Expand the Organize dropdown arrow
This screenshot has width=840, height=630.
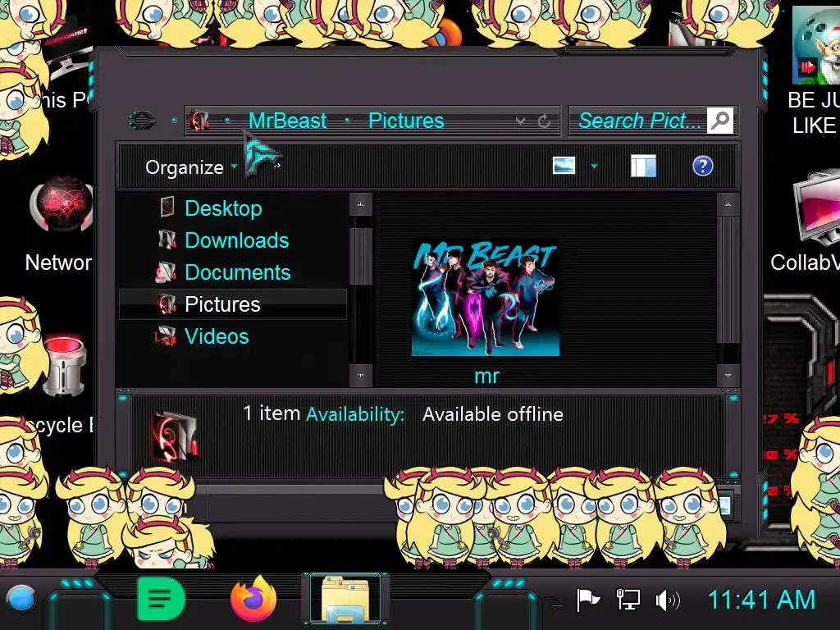[x=234, y=167]
